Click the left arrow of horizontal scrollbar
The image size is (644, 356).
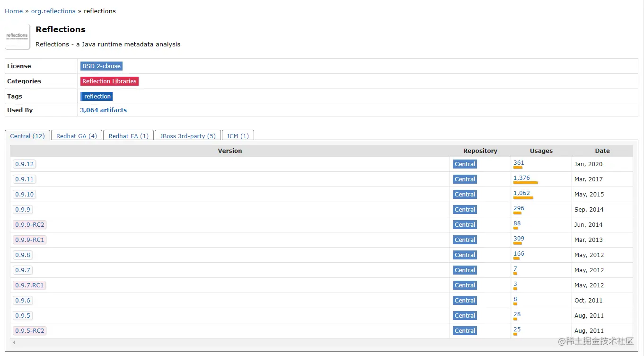pyautogui.click(x=14, y=342)
